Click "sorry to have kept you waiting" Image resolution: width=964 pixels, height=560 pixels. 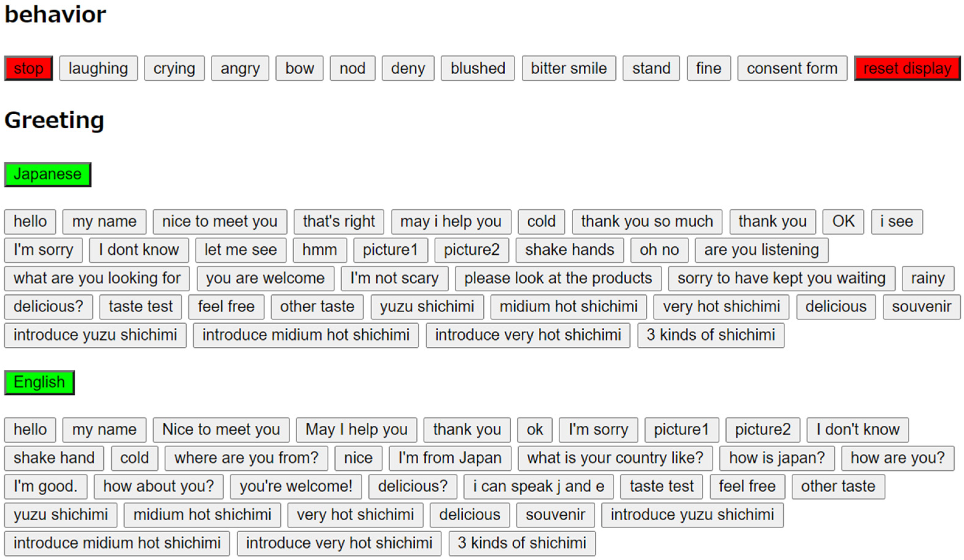click(781, 278)
